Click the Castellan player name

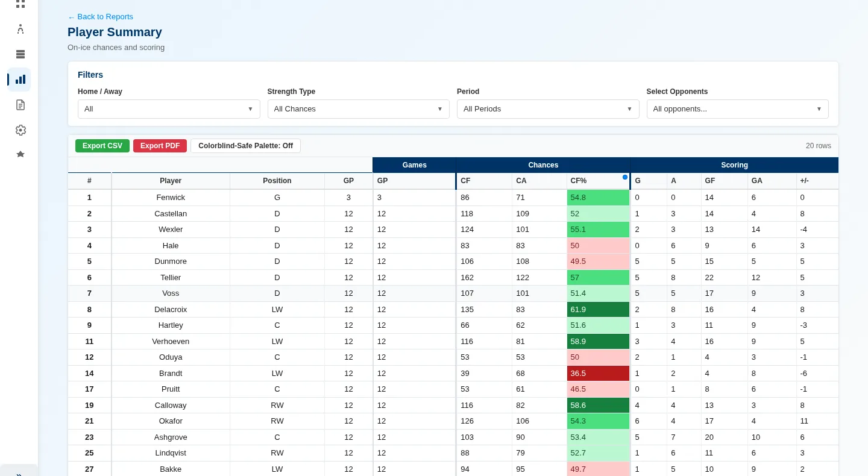point(171,214)
